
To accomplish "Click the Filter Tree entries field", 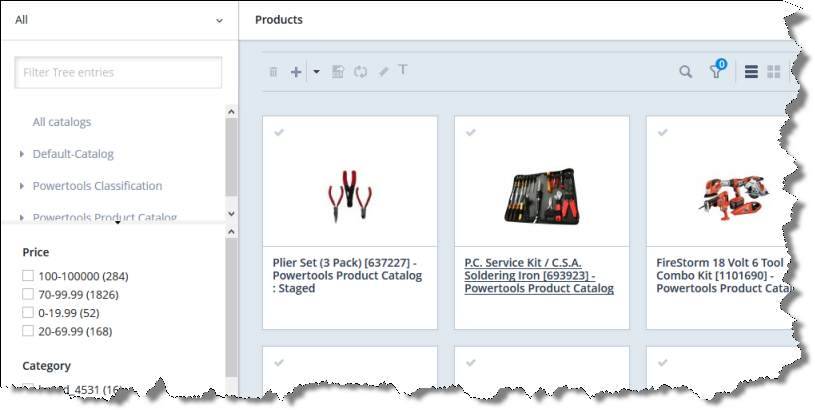I will click(118, 72).
